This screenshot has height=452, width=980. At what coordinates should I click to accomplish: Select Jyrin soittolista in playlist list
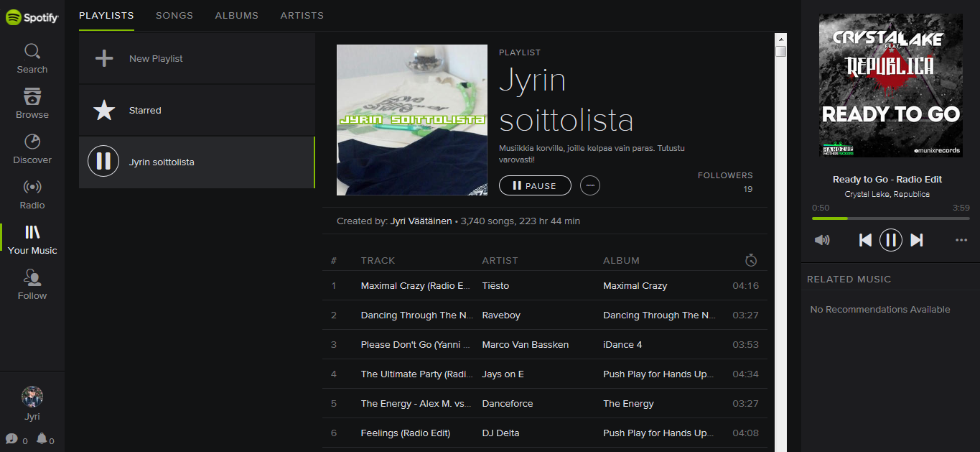(197, 162)
